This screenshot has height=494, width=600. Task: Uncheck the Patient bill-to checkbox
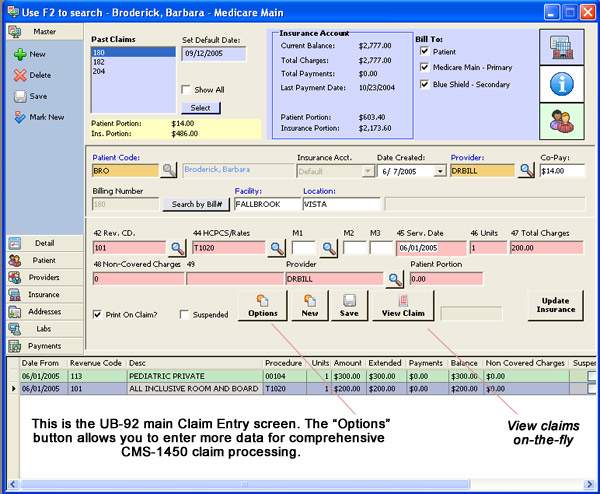(425, 51)
